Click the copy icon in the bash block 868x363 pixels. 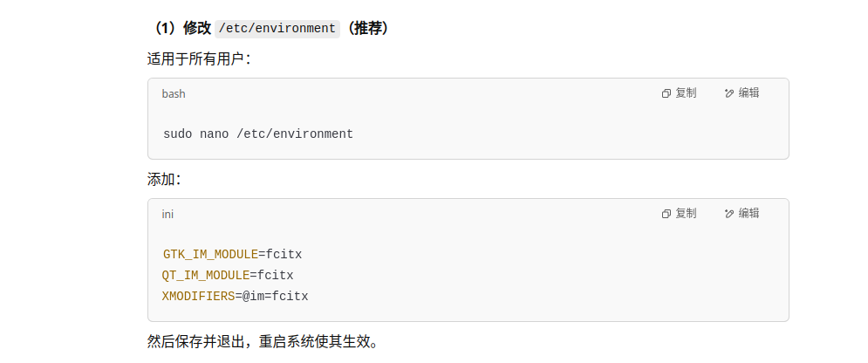click(x=666, y=93)
